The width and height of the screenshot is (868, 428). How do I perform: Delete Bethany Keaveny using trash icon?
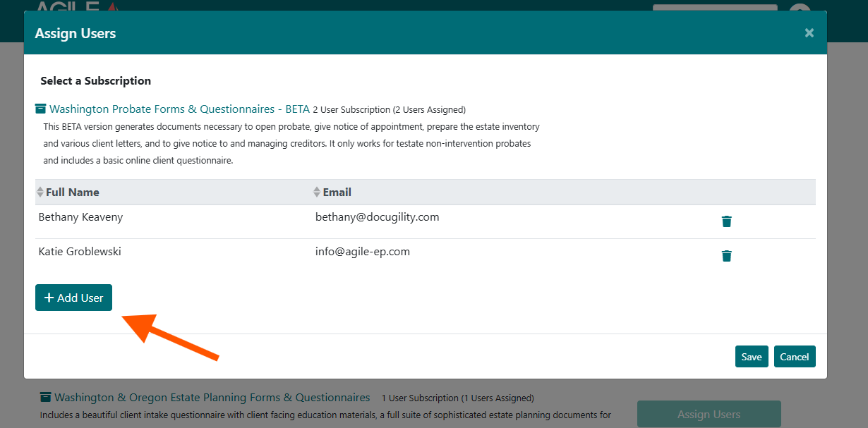[727, 221]
